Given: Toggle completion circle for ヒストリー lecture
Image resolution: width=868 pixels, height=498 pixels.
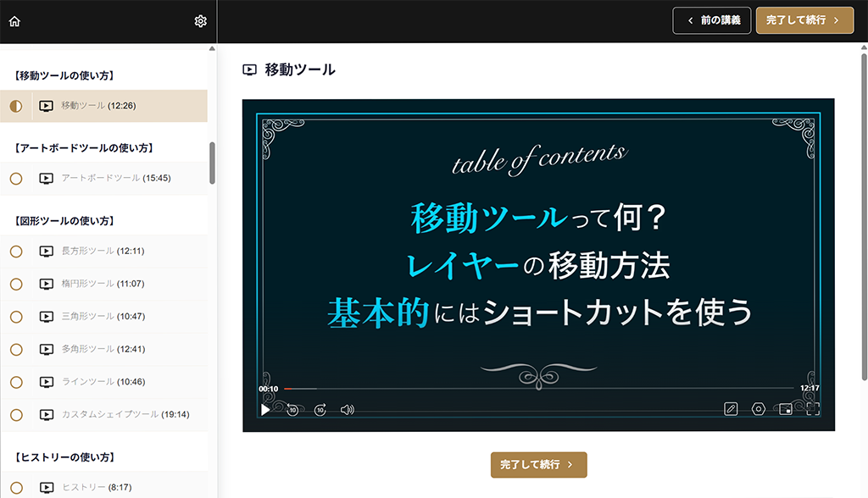Looking at the screenshot, I should (16, 488).
